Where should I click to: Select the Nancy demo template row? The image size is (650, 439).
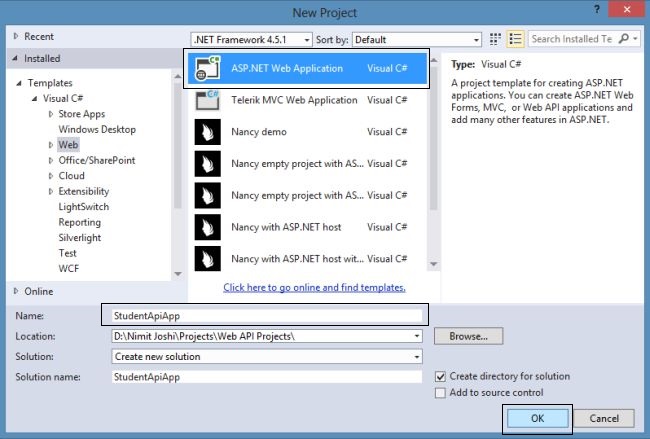[x=307, y=132]
